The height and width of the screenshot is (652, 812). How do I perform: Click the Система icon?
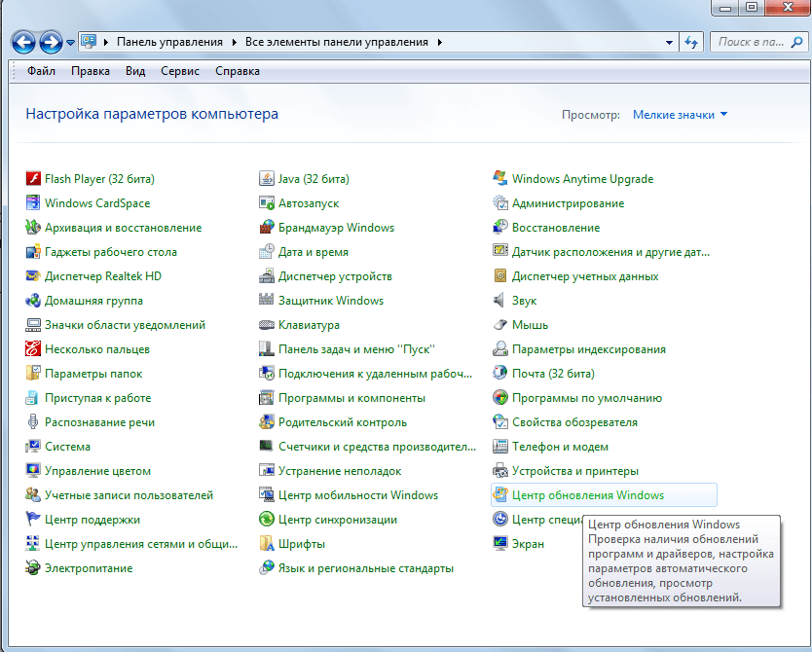click(33, 446)
